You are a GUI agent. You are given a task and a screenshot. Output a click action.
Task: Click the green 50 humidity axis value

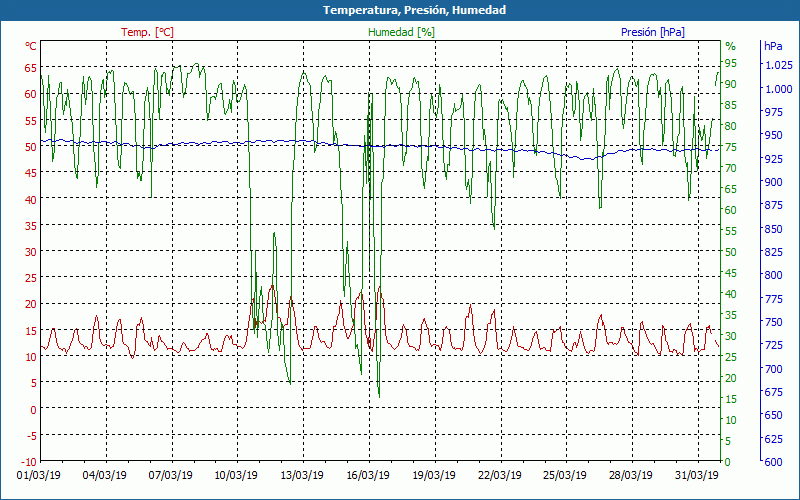point(731,252)
